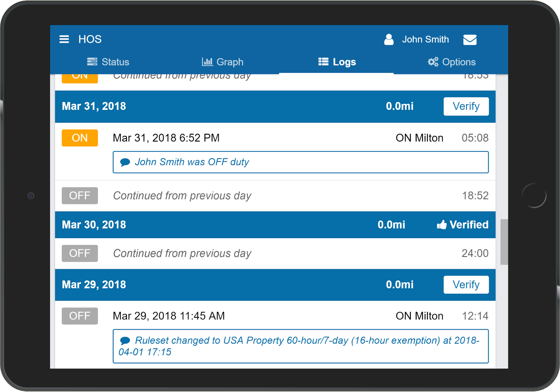Click the 24:00 duration value
560x392 pixels.
(475, 253)
